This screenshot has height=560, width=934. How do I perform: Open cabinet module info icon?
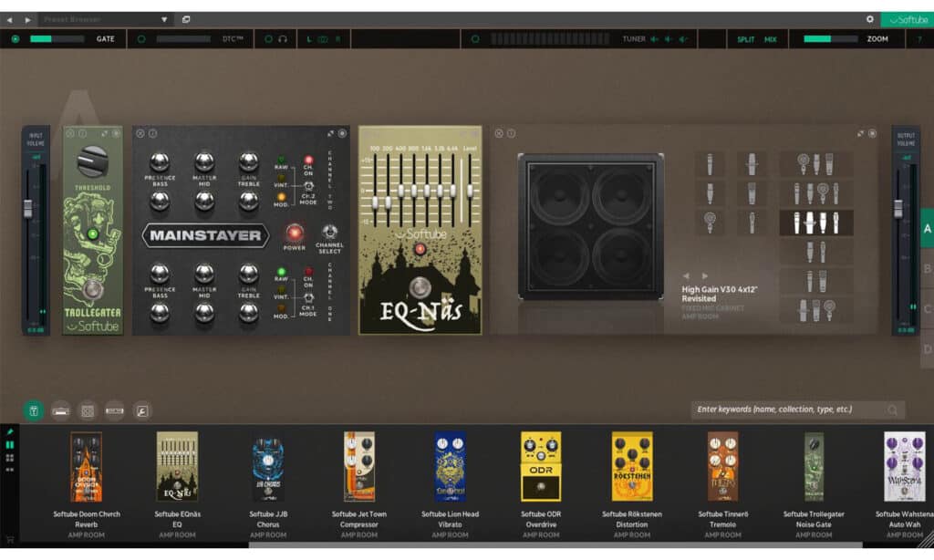pos(511,133)
